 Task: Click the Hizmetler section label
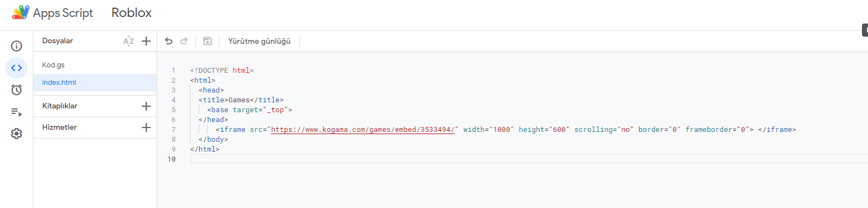click(59, 128)
